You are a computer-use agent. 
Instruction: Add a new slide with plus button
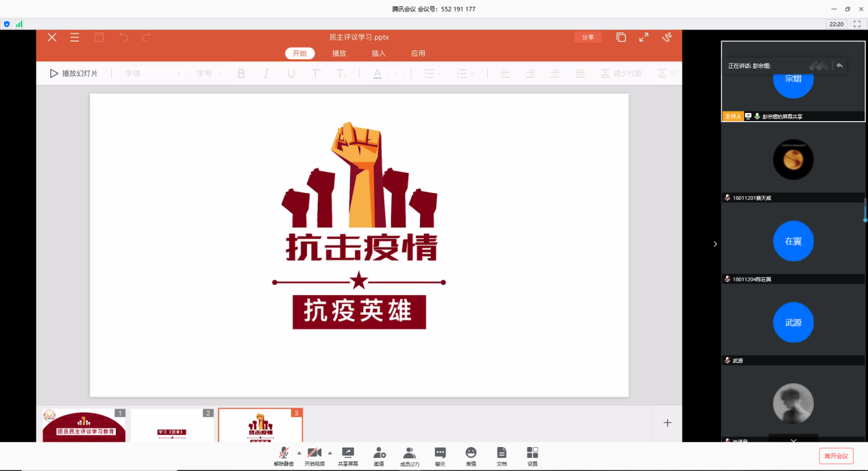[667, 423]
